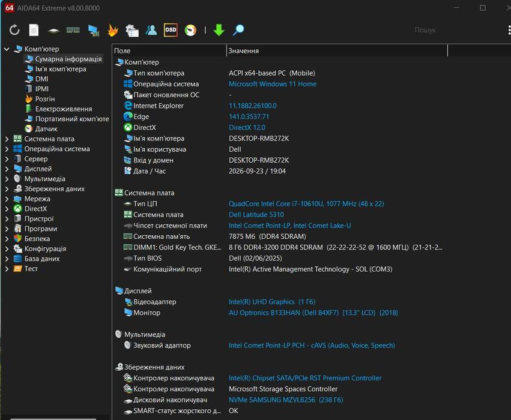Click the Поле column header
Screen dimensions: 511x420
point(169,51)
